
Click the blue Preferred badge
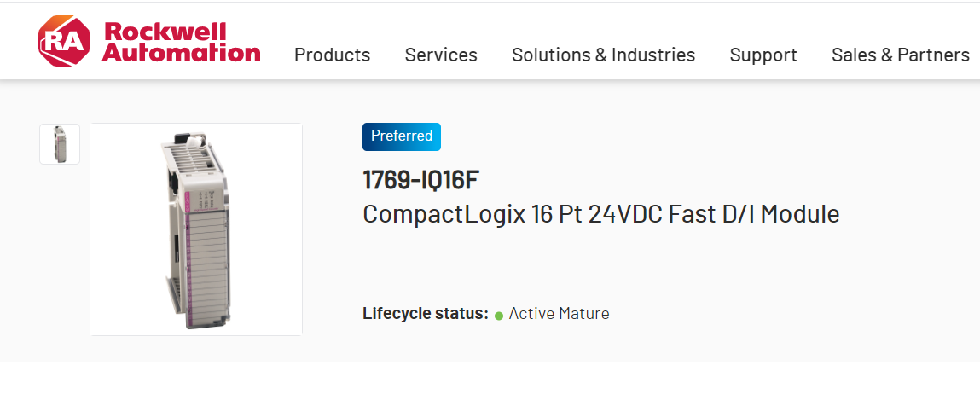point(402,136)
